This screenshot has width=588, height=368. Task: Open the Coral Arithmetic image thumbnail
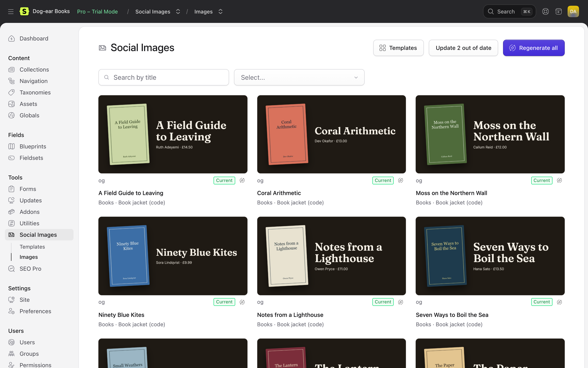click(x=331, y=134)
